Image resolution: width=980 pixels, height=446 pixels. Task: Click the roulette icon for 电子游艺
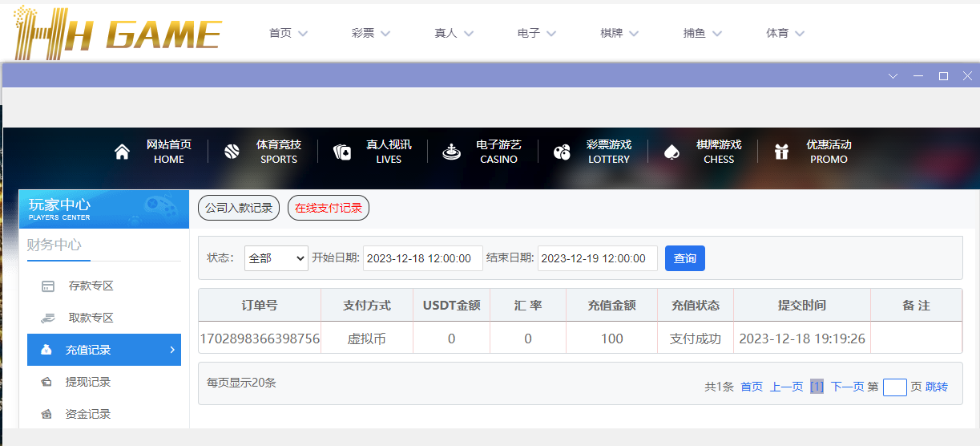click(452, 152)
